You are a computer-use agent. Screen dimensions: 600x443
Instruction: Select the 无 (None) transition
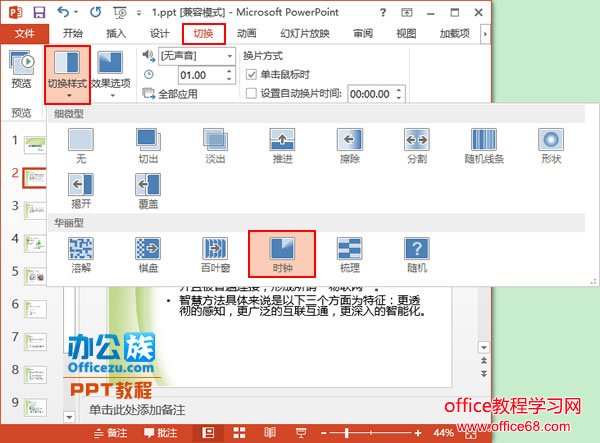(81, 146)
